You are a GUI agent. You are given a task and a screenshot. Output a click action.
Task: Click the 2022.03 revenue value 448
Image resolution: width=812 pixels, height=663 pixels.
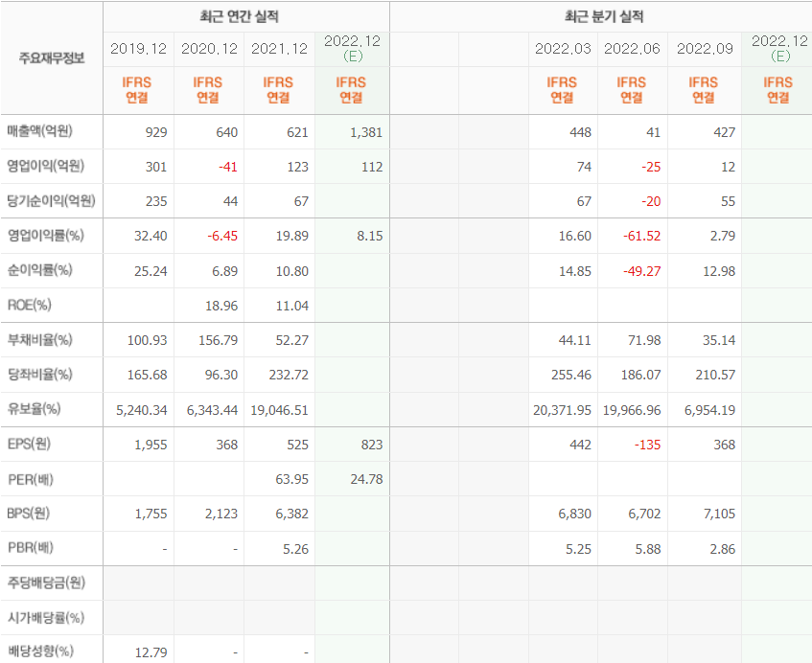point(580,132)
